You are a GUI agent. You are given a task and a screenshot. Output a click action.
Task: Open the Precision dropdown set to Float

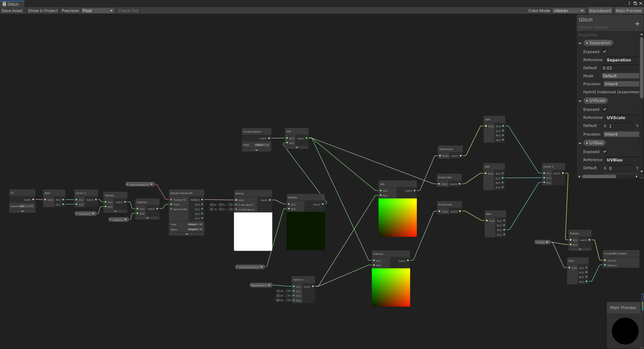98,10
